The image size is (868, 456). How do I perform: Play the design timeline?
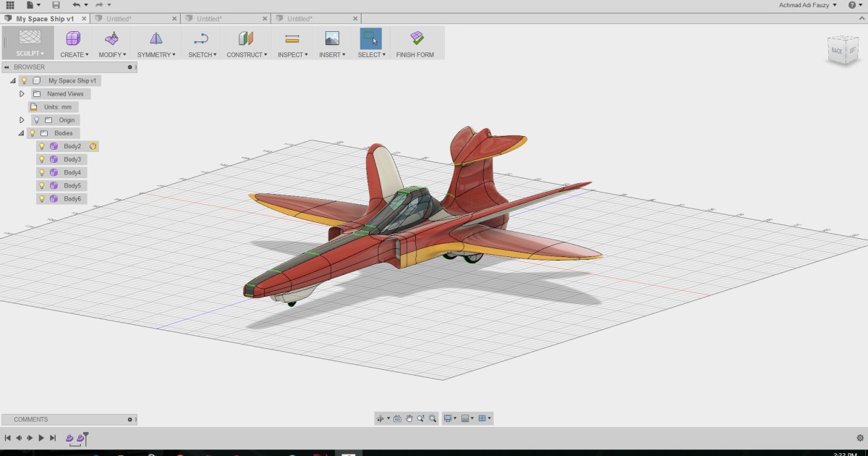point(41,438)
